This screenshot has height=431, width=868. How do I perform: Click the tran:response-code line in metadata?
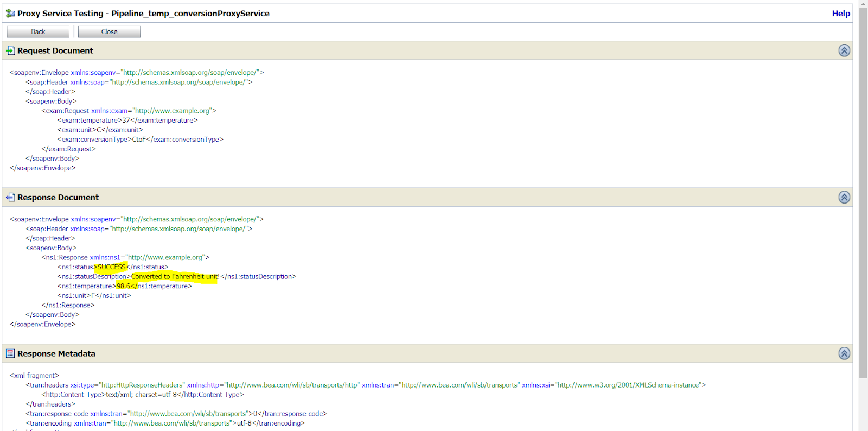point(176,414)
